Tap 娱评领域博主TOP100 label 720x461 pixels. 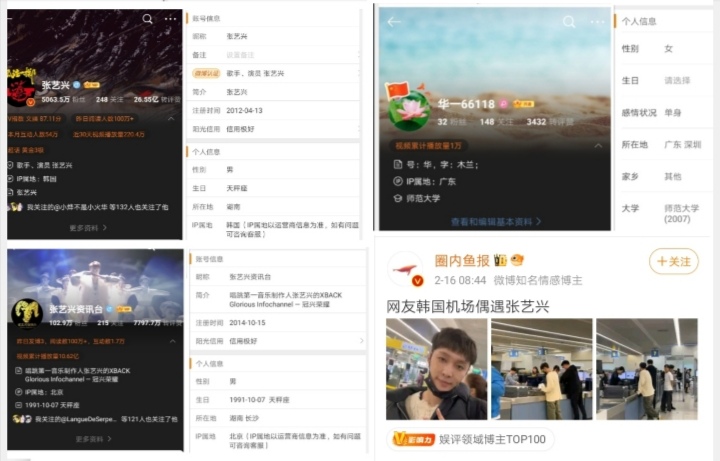click(492, 439)
